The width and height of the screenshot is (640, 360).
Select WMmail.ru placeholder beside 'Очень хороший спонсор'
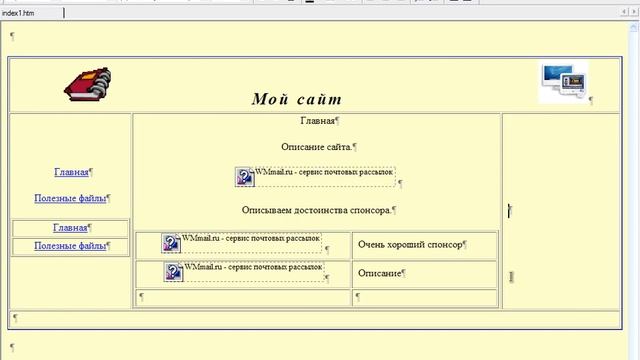point(242,243)
